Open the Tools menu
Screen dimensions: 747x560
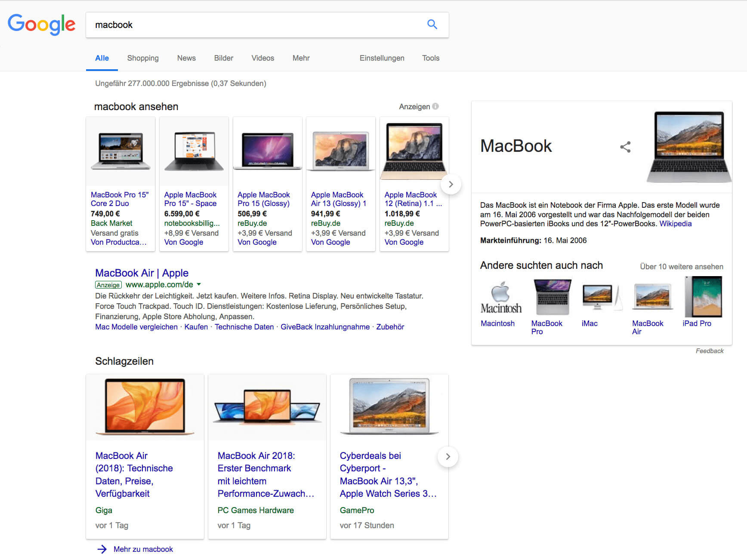[431, 58]
